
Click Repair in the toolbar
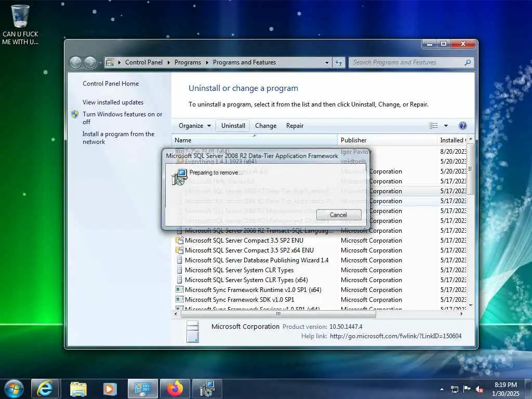(295, 126)
